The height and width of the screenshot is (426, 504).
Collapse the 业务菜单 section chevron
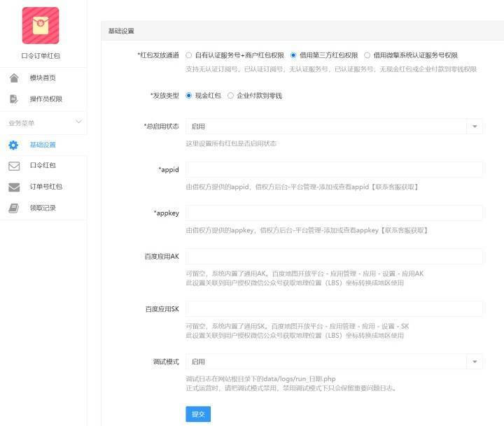tap(78, 122)
